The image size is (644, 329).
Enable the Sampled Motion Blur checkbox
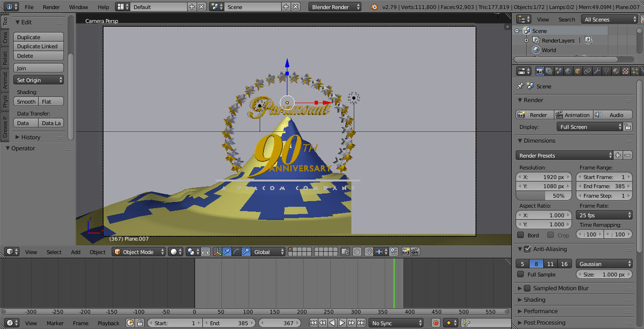527,288
